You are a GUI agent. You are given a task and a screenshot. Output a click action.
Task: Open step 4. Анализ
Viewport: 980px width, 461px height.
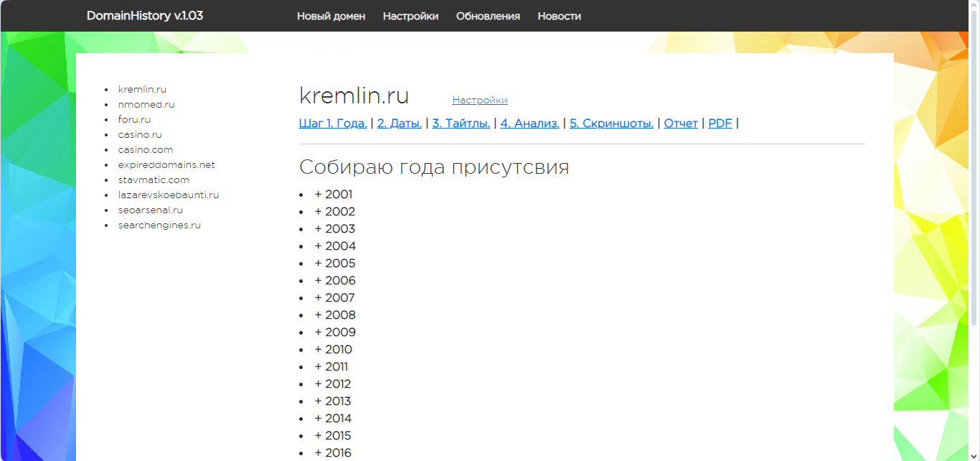529,124
